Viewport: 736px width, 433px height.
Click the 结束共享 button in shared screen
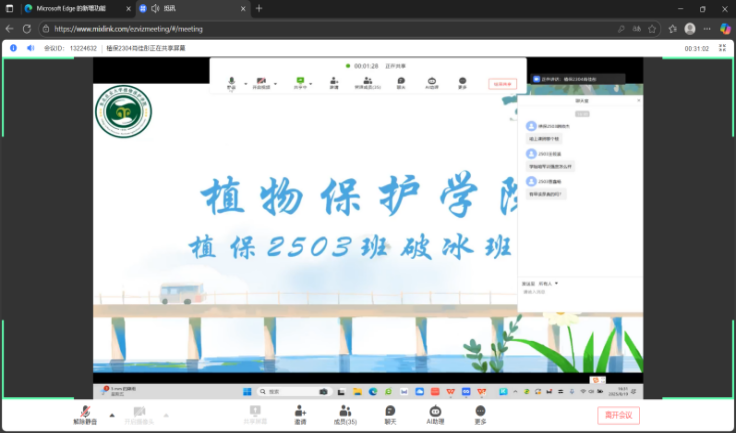pyautogui.click(x=502, y=85)
